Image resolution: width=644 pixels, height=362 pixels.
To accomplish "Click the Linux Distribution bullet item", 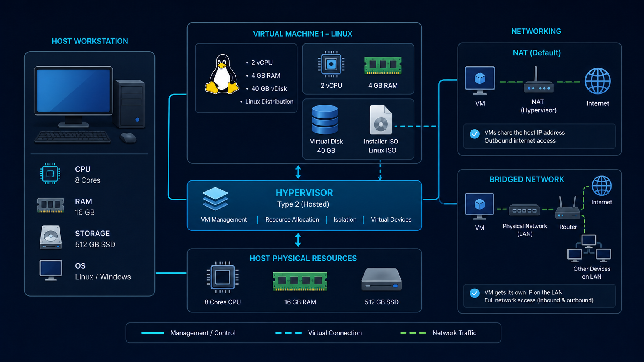I will (267, 102).
